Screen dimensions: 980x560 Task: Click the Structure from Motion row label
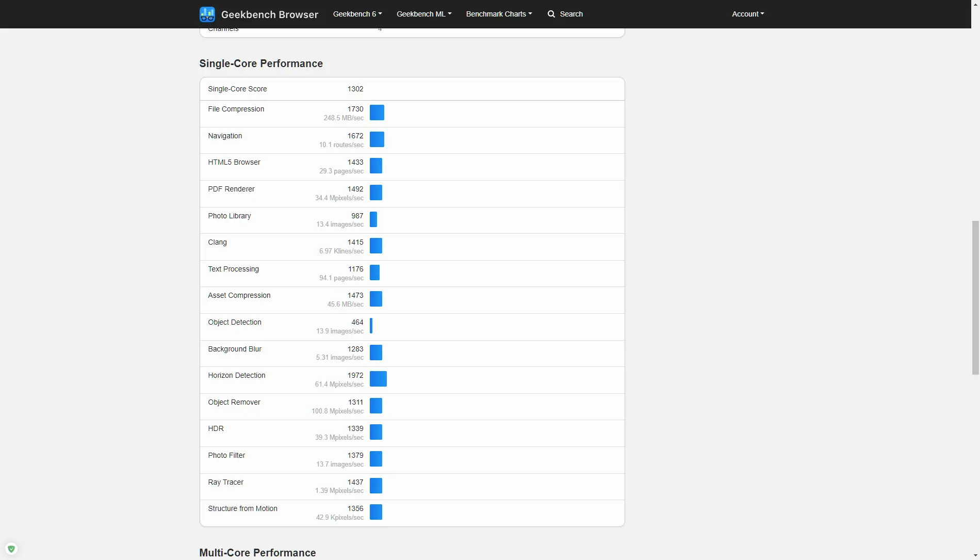(243, 508)
